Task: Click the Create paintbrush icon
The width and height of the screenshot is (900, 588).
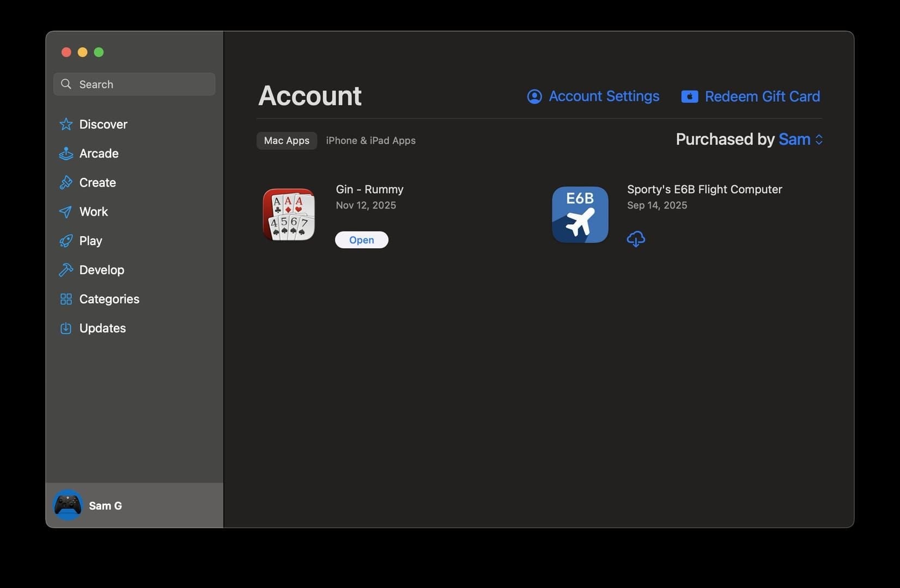Action: 65,182
